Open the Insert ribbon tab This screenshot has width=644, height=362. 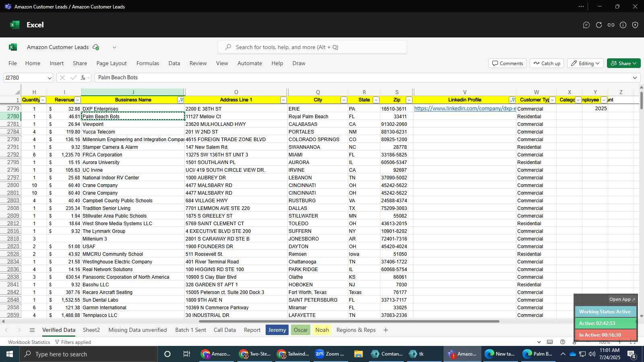(57, 63)
